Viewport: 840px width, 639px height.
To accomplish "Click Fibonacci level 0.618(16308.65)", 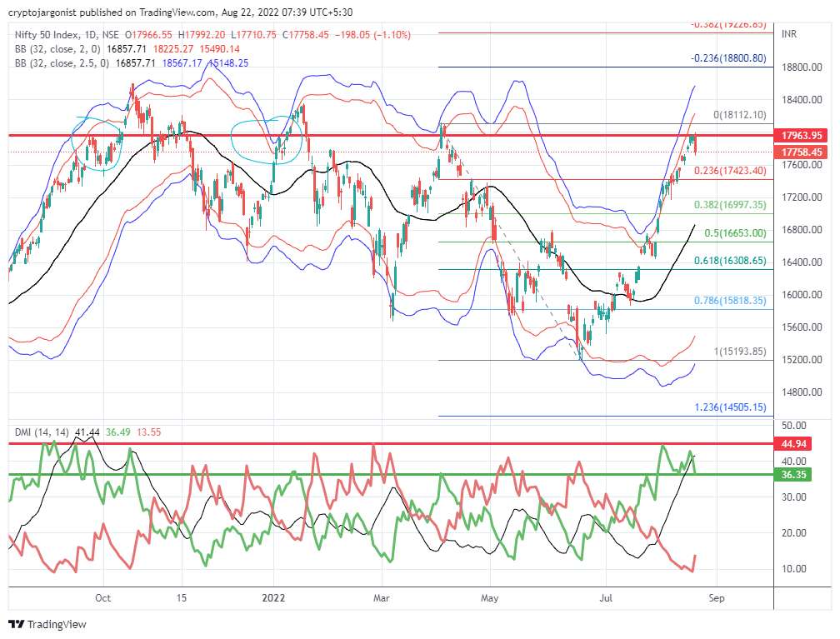I will pos(730,261).
